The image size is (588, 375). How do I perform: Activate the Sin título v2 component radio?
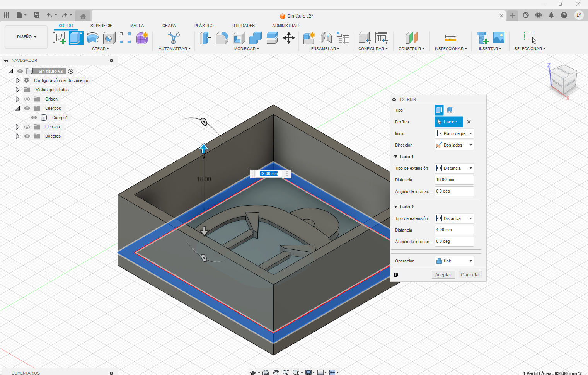pyautogui.click(x=70, y=71)
